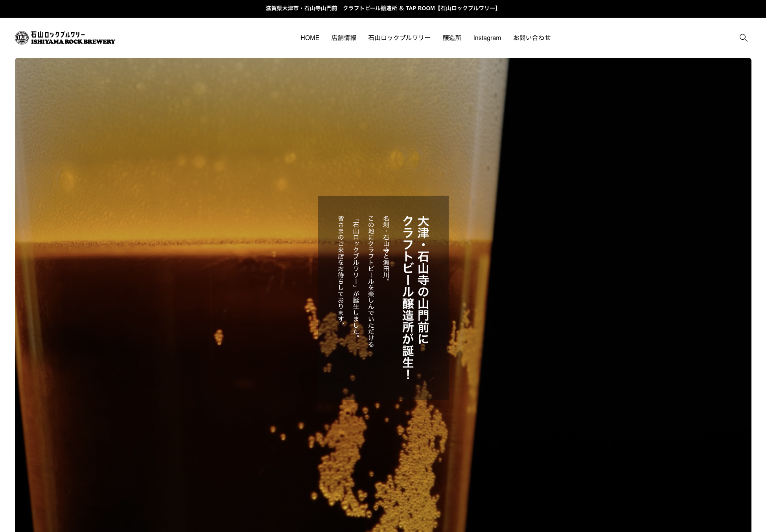Open the 店舗情報 menu item
Viewport: 766px width, 532px height.
pos(344,38)
